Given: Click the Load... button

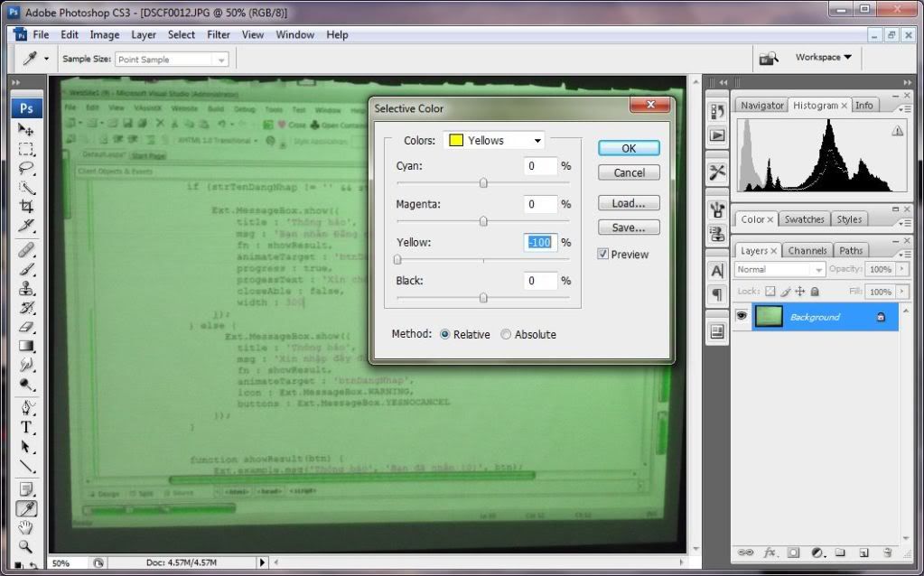Looking at the screenshot, I should point(628,203).
